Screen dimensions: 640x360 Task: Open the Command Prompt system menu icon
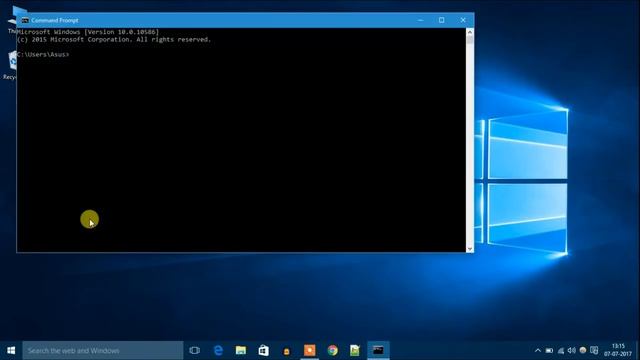[25, 20]
